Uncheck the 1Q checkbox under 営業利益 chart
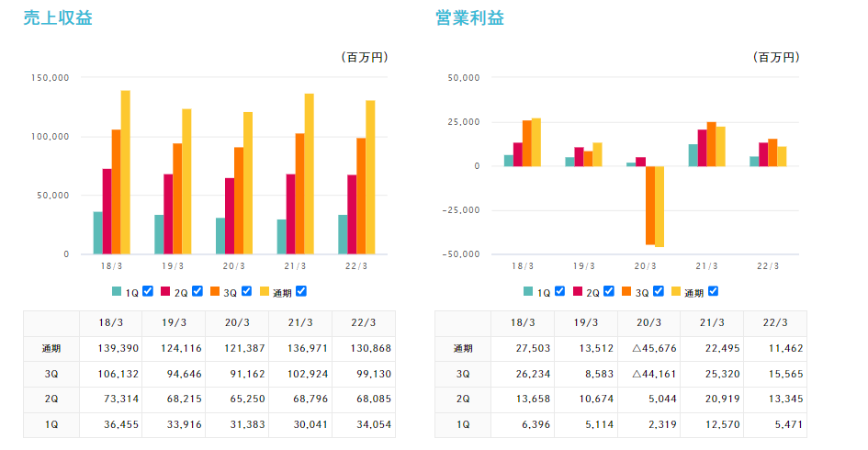This screenshot has width=868, height=450. point(559,291)
